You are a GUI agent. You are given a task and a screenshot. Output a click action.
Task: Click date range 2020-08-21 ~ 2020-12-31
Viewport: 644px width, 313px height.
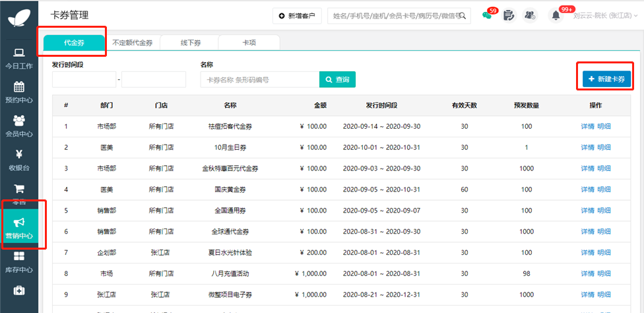coord(381,295)
